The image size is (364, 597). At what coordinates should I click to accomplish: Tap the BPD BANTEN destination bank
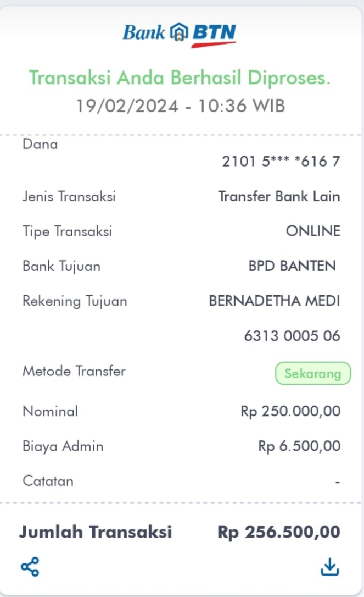click(292, 266)
